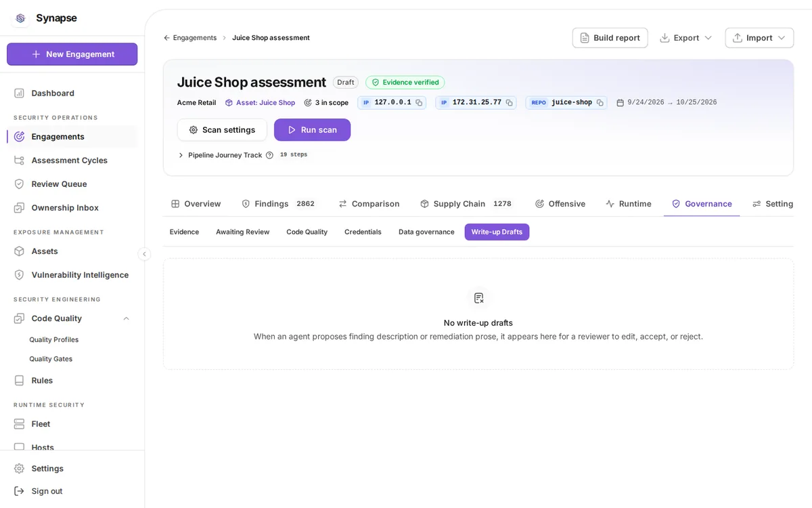The image size is (812, 508).
Task: Open Hosts in the sidebar
Action: (72, 446)
